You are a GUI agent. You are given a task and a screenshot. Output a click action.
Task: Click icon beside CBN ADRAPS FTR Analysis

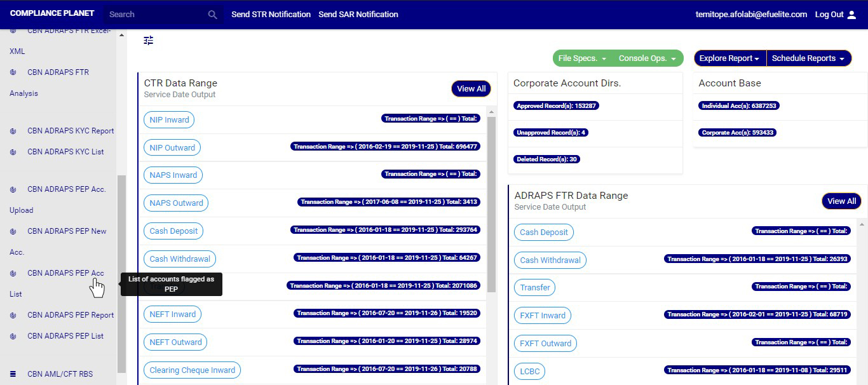(13, 72)
